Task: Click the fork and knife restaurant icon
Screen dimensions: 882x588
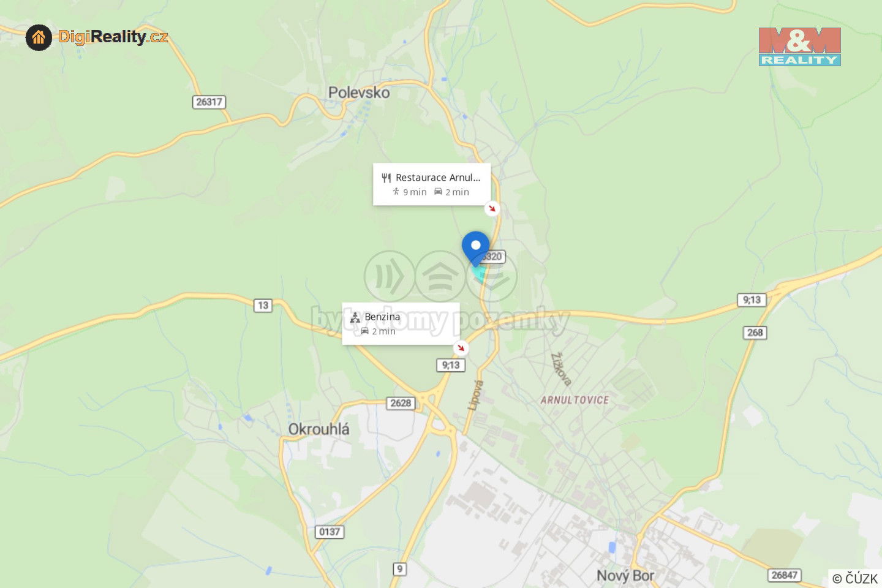Action: tap(386, 178)
